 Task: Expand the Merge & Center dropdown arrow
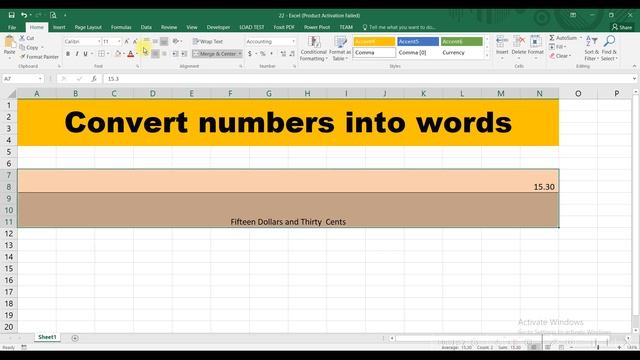coord(240,54)
